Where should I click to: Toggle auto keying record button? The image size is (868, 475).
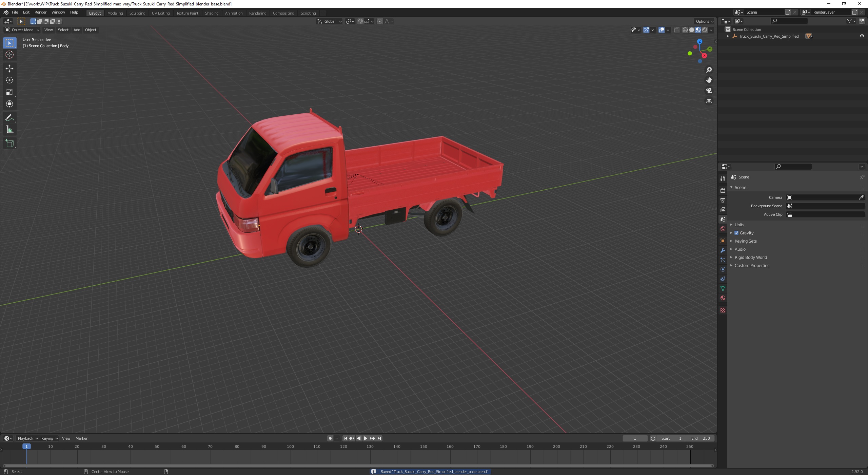coord(330,438)
